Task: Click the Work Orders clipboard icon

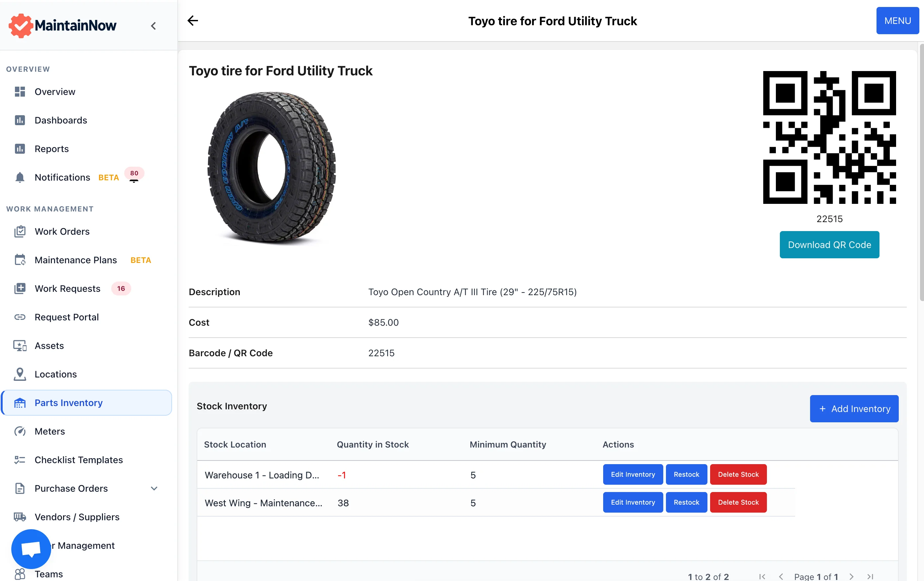Action: tap(20, 231)
